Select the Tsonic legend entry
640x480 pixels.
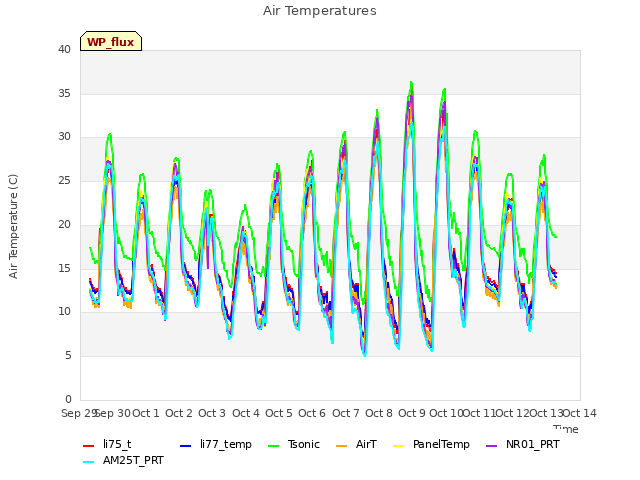[294, 444]
